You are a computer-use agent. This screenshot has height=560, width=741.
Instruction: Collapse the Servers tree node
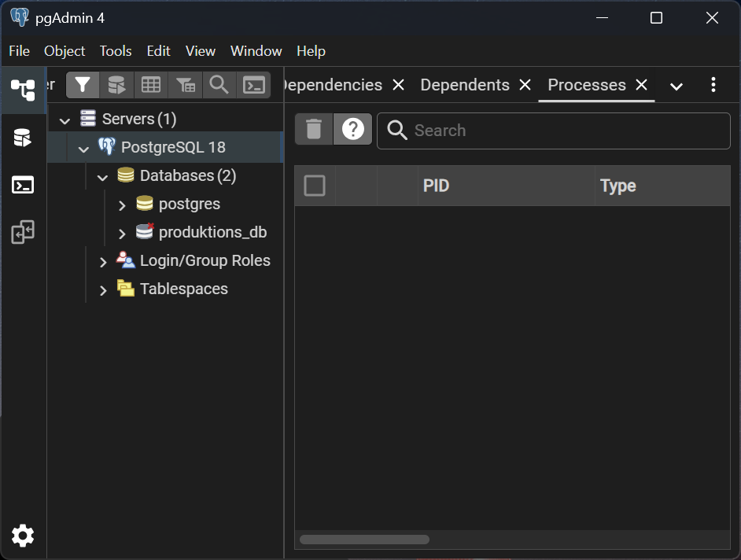coord(65,120)
